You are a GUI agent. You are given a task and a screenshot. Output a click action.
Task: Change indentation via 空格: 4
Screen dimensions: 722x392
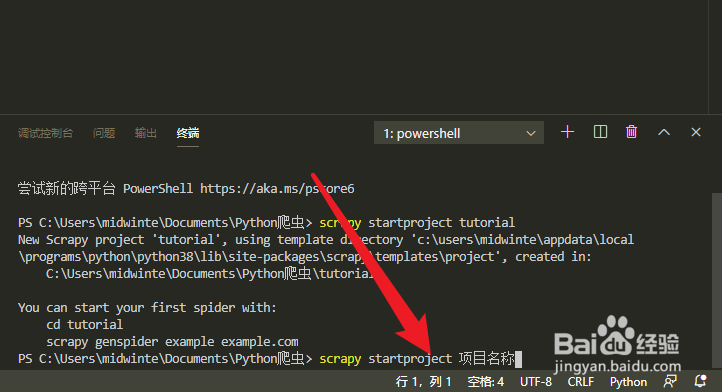click(485, 382)
